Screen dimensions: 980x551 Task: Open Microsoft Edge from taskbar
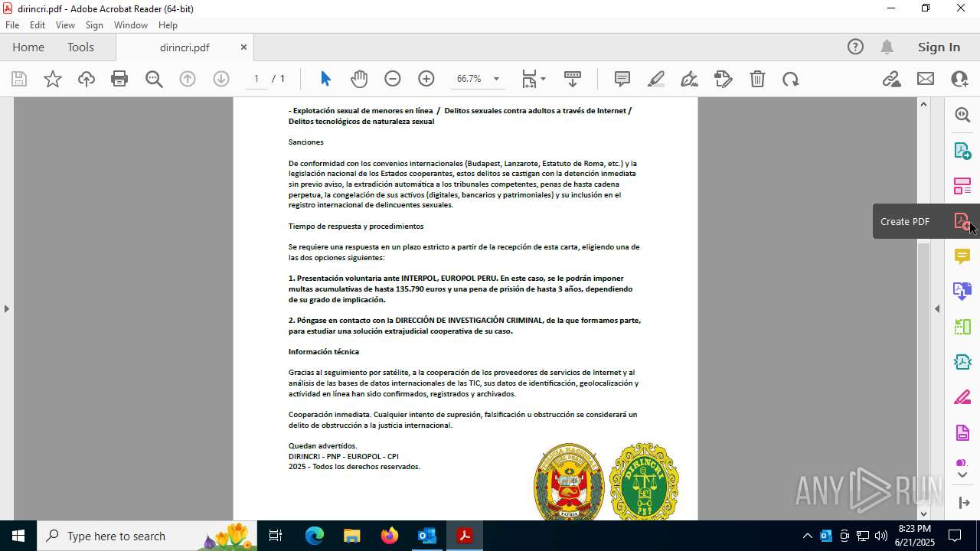point(315,536)
